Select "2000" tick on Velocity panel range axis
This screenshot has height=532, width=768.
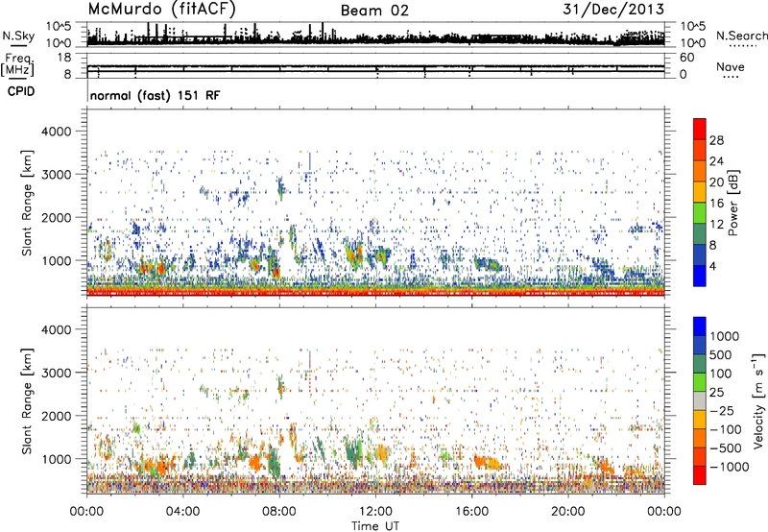point(56,417)
